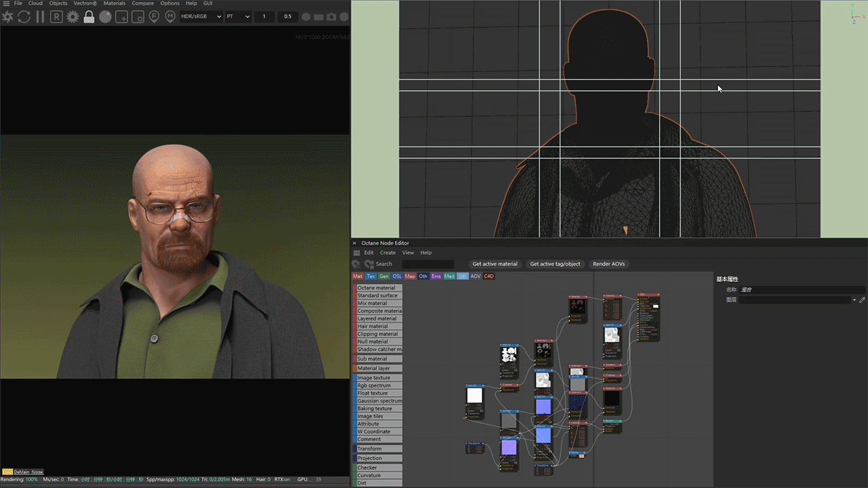Screen dimensions: 868x488
Task: Open the Live Viewer hamburger menu
Action: pos(6,3)
